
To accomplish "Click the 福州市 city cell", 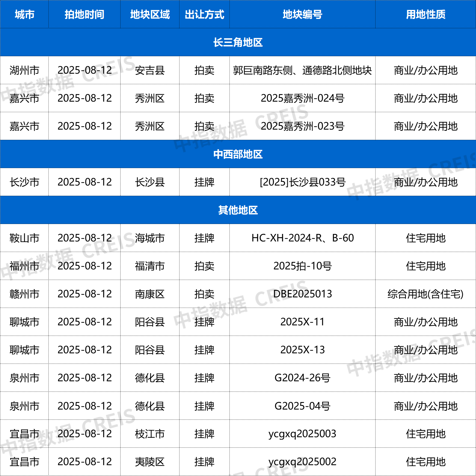I will pos(24,266).
